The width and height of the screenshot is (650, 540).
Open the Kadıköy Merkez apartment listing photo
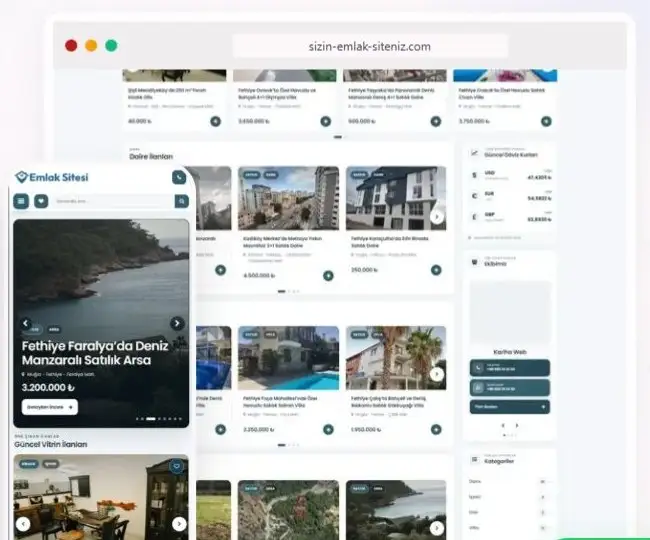[289, 198]
